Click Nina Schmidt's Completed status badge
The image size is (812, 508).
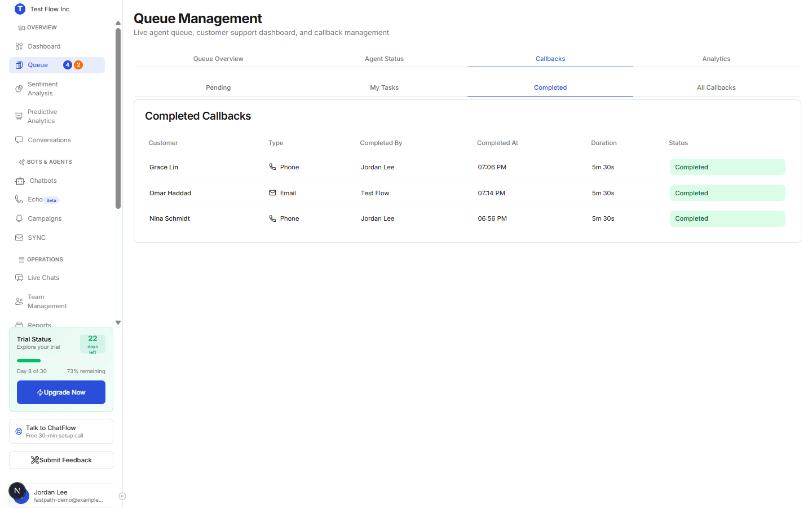(727, 218)
